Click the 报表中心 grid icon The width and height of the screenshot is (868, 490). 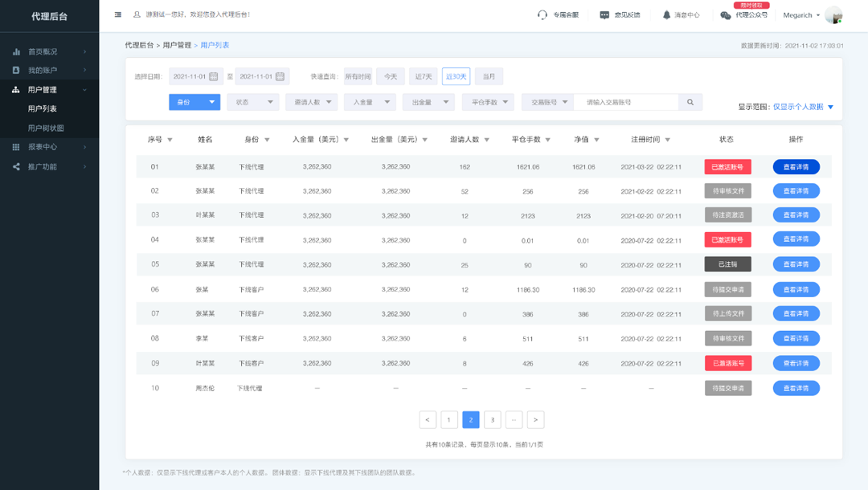click(x=16, y=147)
